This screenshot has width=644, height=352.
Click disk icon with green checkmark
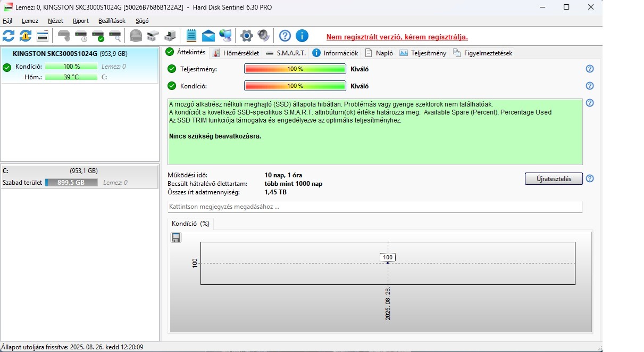98,36
